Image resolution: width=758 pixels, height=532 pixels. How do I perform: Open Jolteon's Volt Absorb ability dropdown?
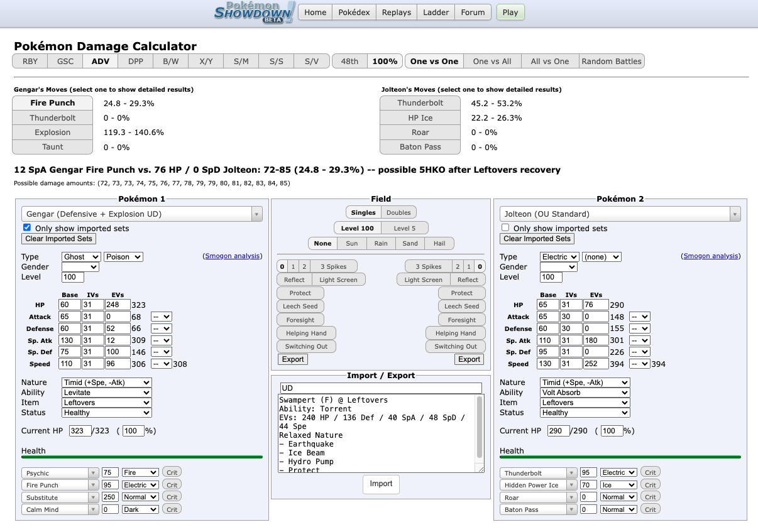(x=585, y=392)
